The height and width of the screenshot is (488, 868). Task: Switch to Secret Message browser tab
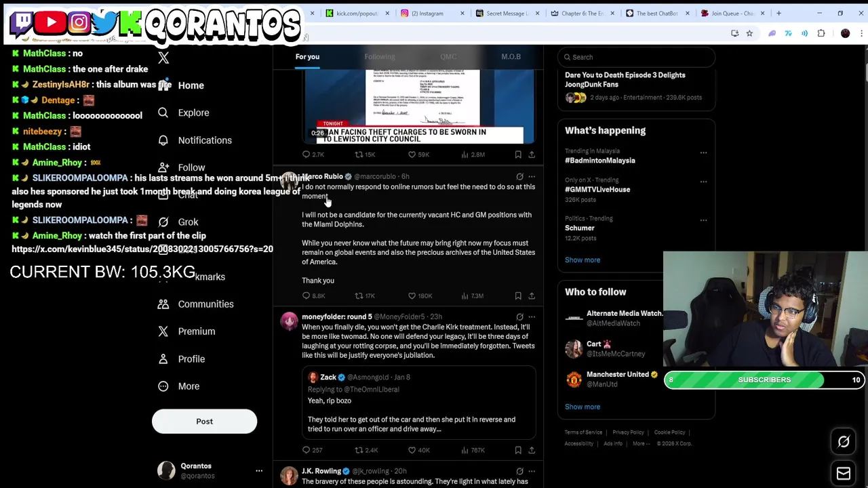(507, 13)
